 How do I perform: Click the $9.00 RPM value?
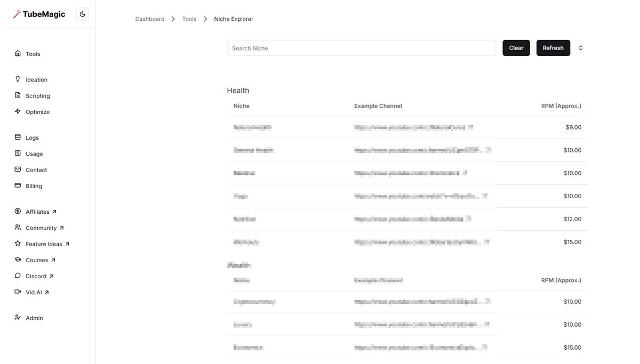click(573, 127)
